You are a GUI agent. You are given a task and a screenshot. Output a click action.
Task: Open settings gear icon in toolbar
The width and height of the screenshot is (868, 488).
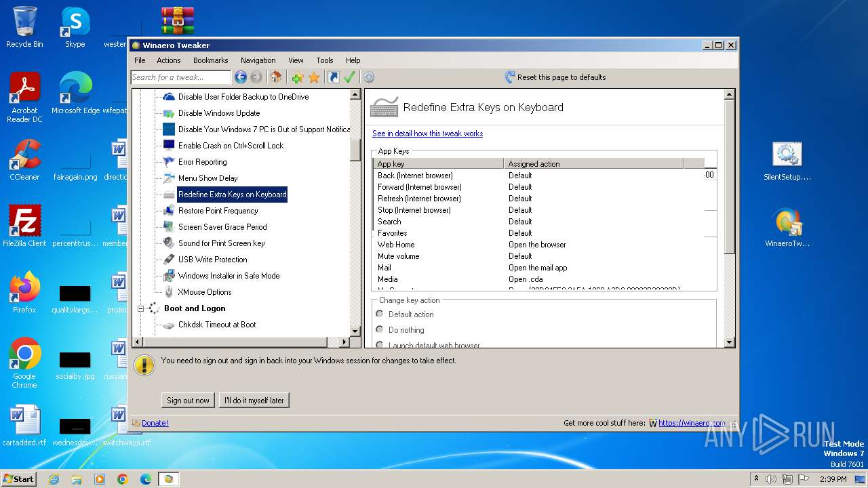369,77
